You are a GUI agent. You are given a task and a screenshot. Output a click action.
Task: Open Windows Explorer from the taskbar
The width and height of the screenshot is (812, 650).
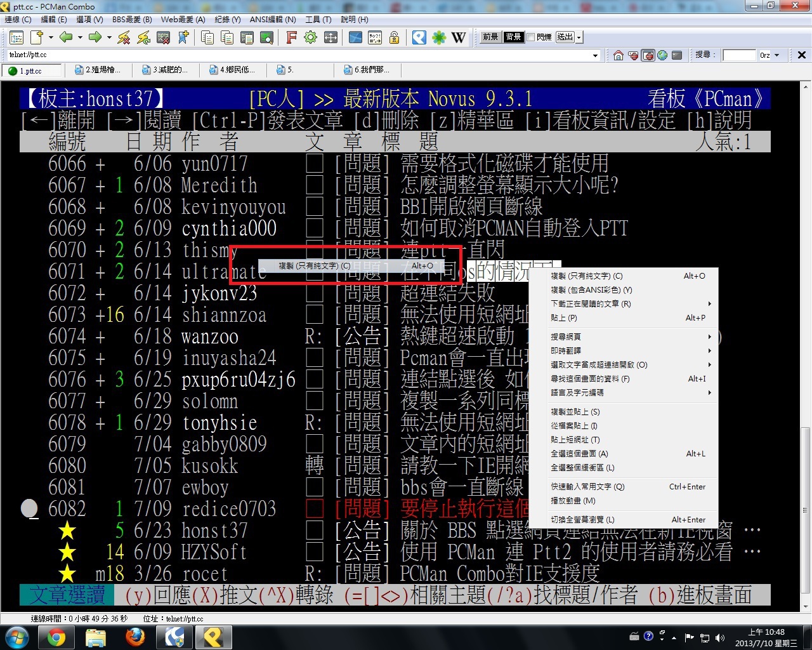(x=95, y=637)
